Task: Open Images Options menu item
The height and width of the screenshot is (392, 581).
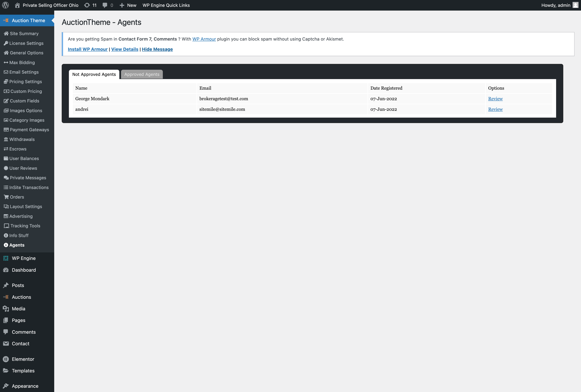Action: coord(26,110)
